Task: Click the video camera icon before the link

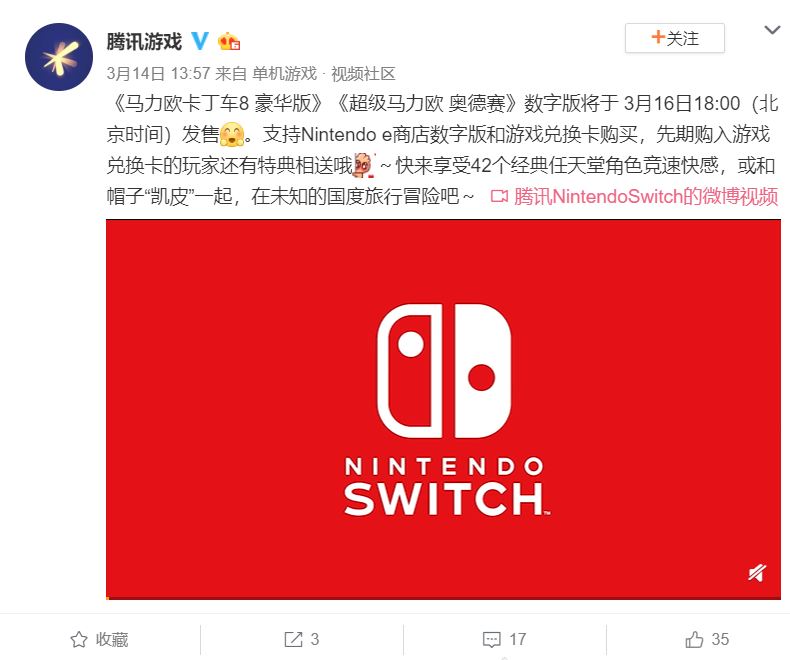Action: [499, 196]
